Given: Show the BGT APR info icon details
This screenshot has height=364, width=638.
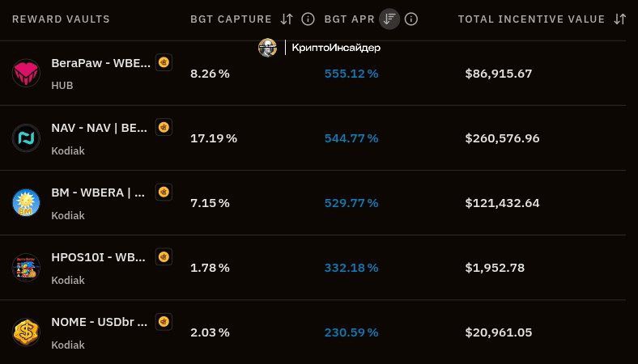Looking at the screenshot, I should click(411, 19).
